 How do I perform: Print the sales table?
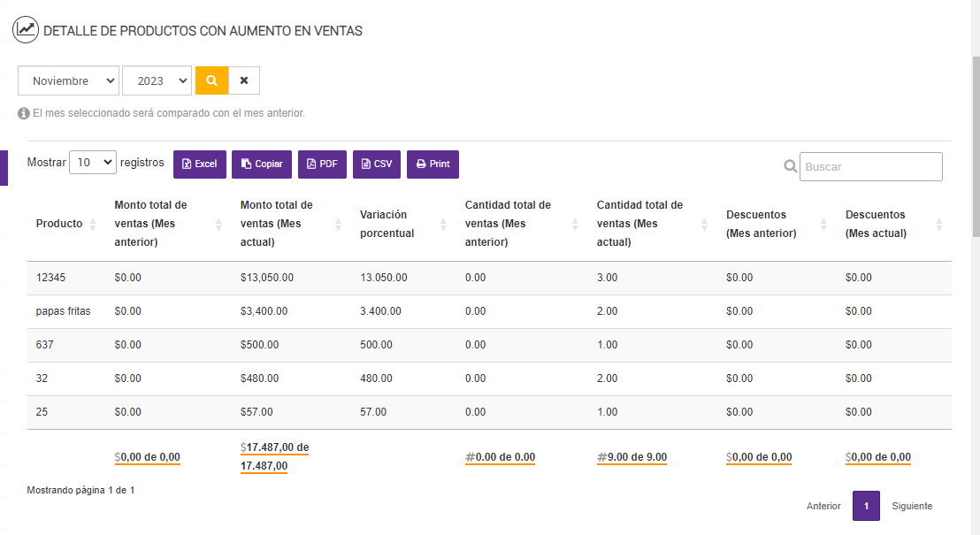(433, 164)
